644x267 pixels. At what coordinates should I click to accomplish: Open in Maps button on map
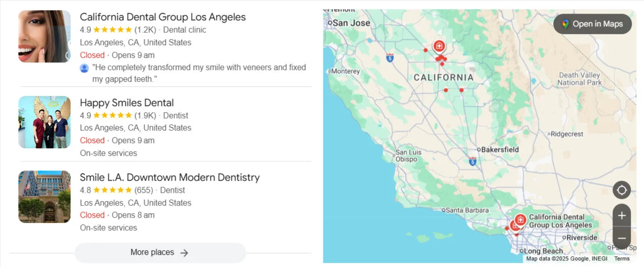tap(592, 24)
